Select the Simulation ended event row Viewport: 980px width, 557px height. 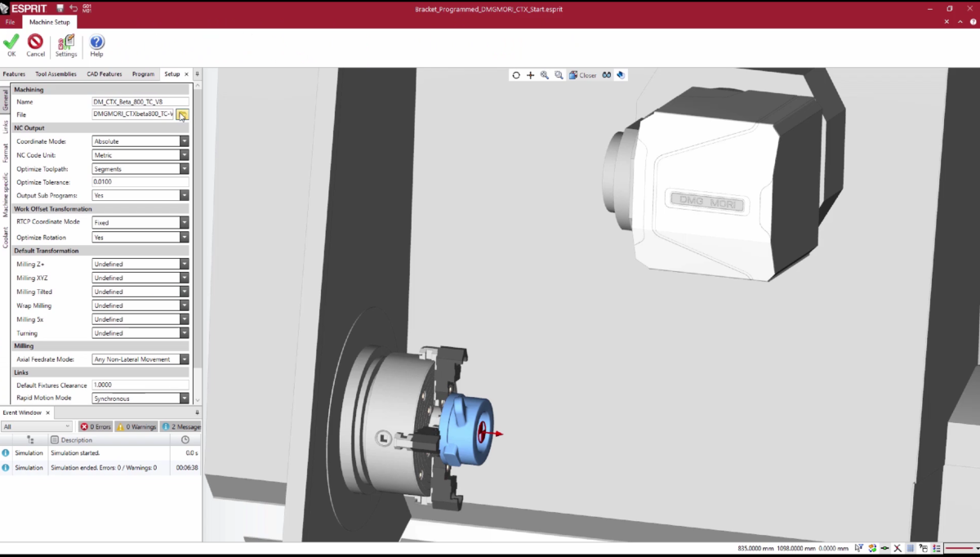(100, 468)
